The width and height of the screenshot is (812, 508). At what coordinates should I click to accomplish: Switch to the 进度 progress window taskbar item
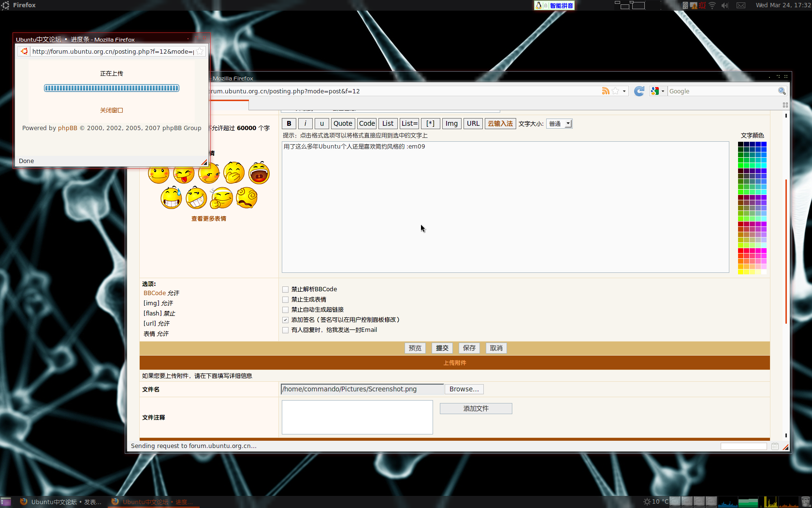pos(154,502)
